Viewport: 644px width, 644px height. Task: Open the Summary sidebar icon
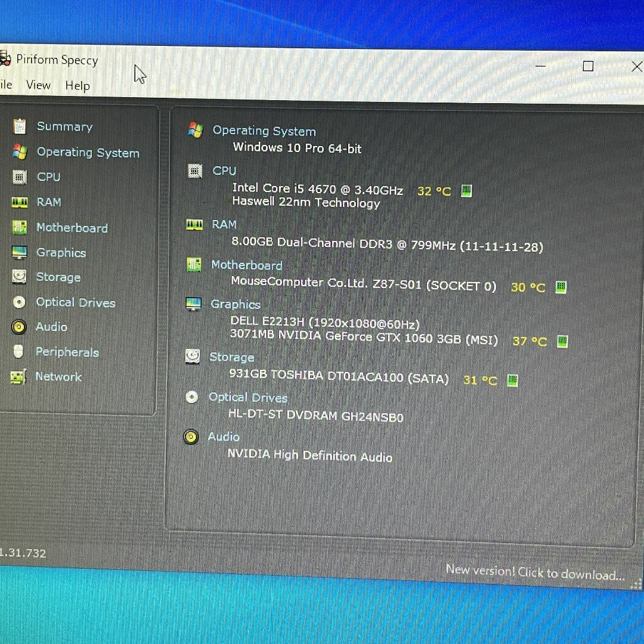(x=19, y=126)
